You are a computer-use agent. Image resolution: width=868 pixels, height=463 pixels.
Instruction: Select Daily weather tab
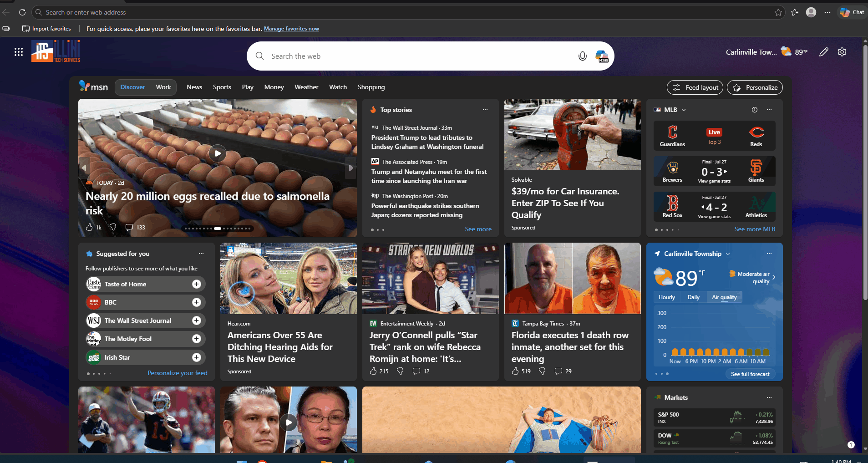(x=693, y=297)
